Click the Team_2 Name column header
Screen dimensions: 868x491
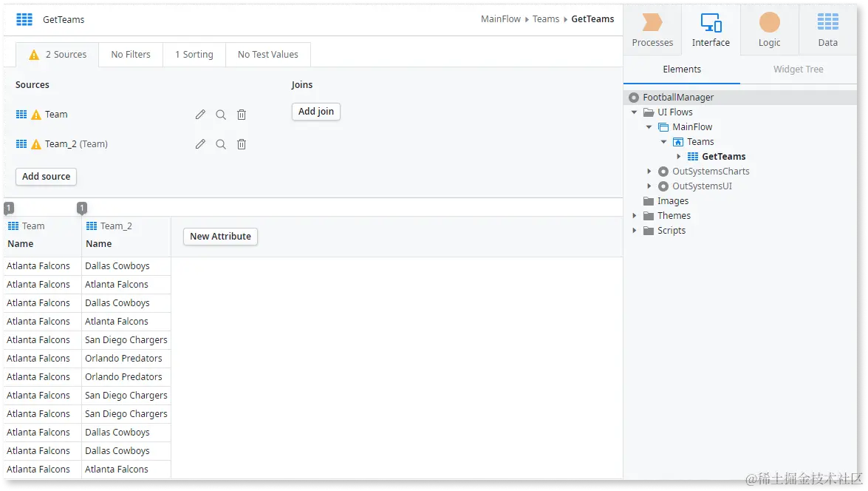click(98, 244)
